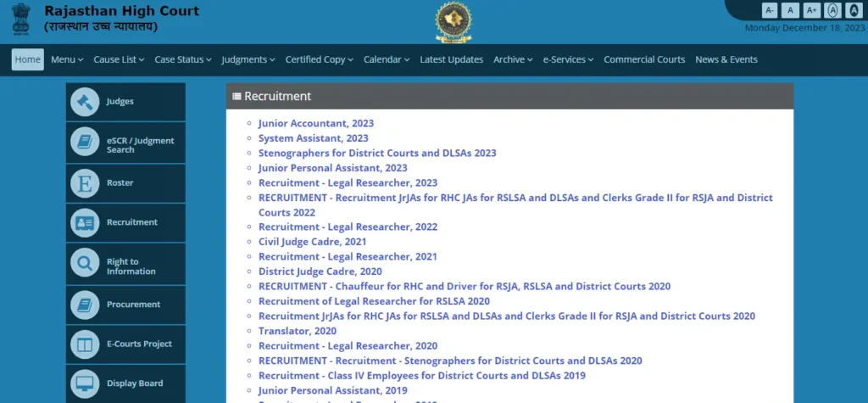
Task: Open Recruitment JrJAs District Courts 2020 link
Action: point(507,316)
